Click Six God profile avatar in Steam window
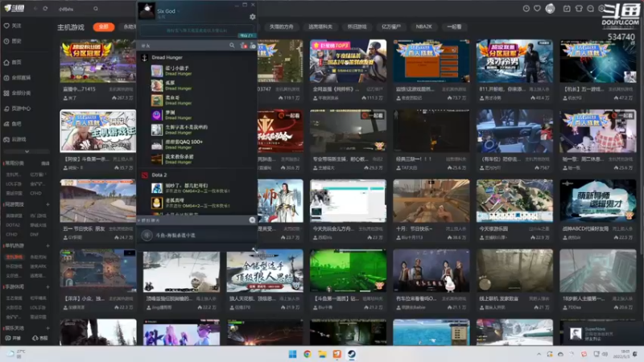This screenshot has height=362, width=644. [x=147, y=11]
